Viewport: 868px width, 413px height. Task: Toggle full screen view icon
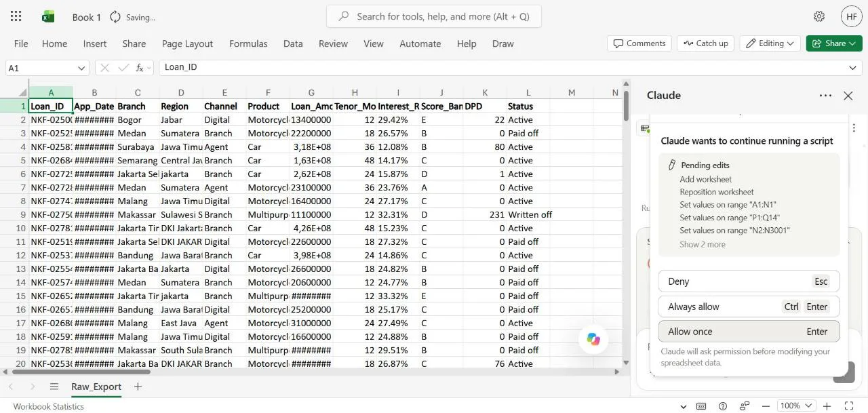pos(848,406)
